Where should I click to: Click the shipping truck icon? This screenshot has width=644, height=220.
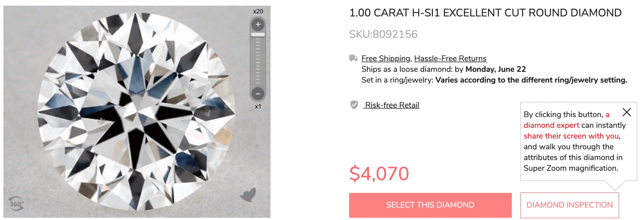point(353,58)
